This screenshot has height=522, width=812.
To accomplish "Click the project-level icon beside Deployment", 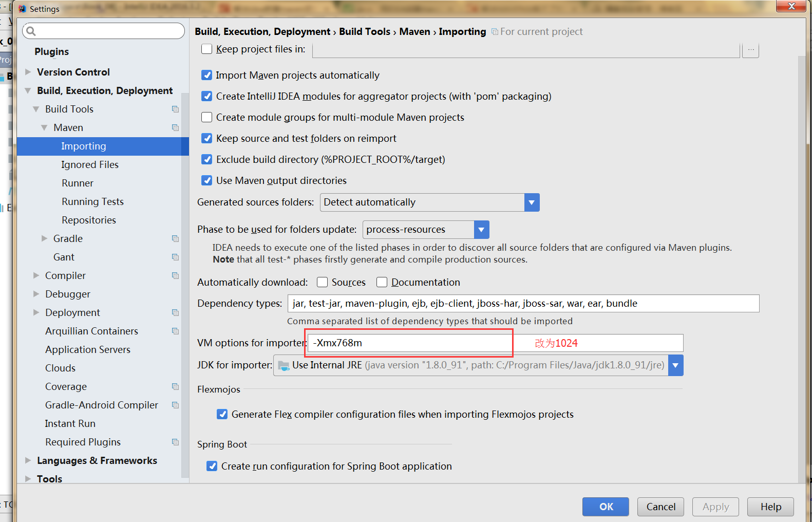I will (175, 312).
